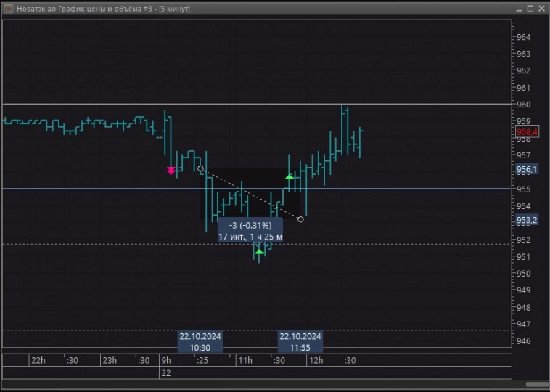Click the 953,2 price label on axis

point(527,220)
